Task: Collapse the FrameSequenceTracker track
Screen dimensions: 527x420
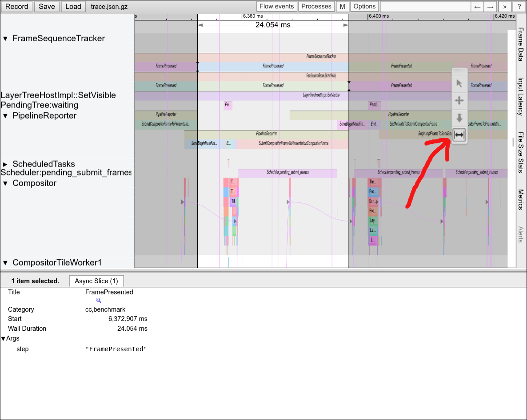Action: [5, 39]
